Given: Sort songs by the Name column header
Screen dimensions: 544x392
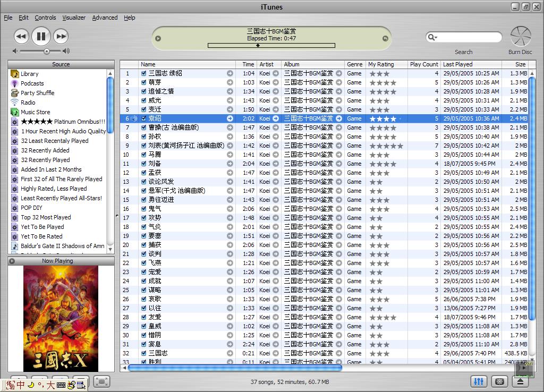Looking at the screenshot, I should 187,64.
